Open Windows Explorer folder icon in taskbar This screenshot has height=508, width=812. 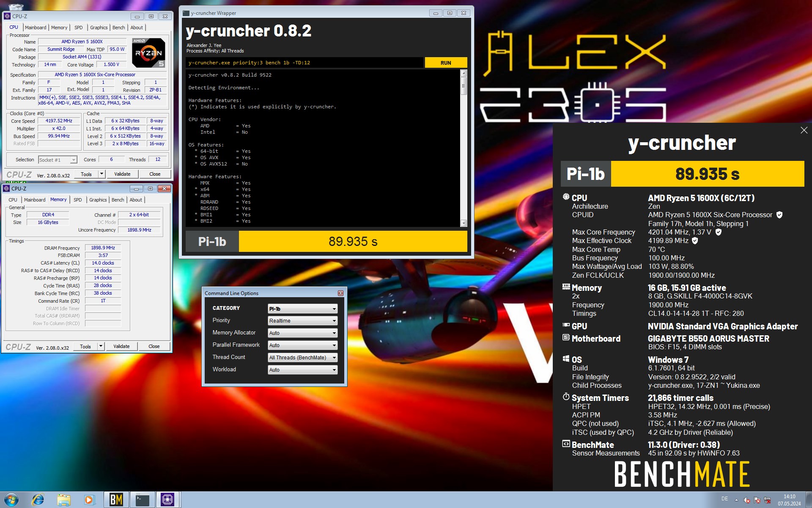coord(64,500)
